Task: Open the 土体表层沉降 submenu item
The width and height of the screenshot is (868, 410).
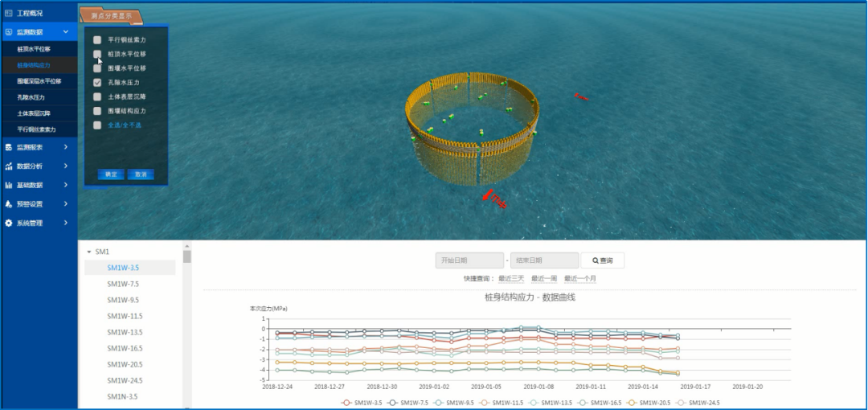Action: 39,113
